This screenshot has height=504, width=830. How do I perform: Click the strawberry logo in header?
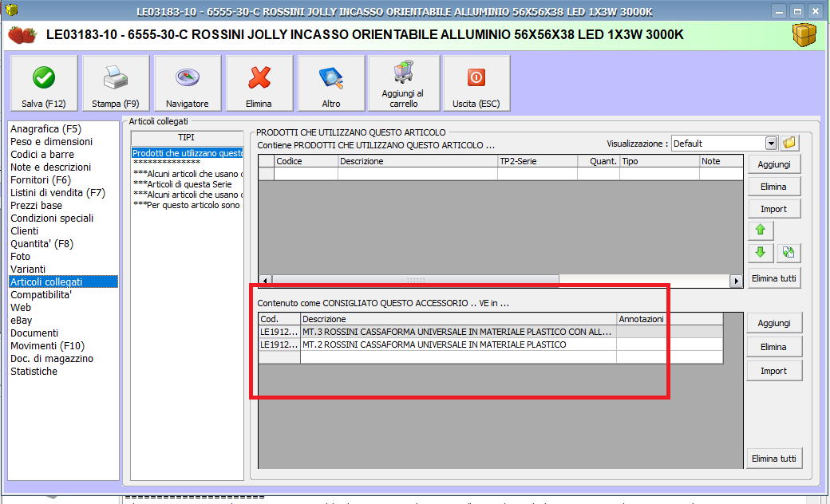(x=22, y=35)
